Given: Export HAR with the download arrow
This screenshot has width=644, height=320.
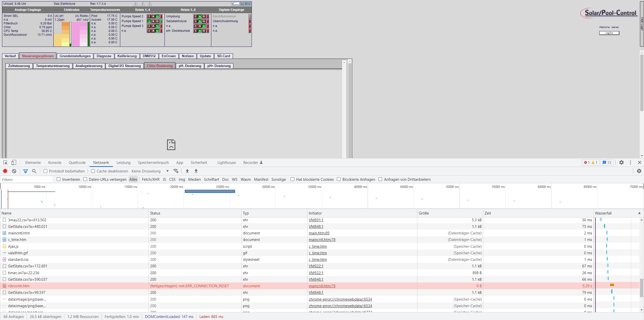Looking at the screenshot, I should click(196, 171).
